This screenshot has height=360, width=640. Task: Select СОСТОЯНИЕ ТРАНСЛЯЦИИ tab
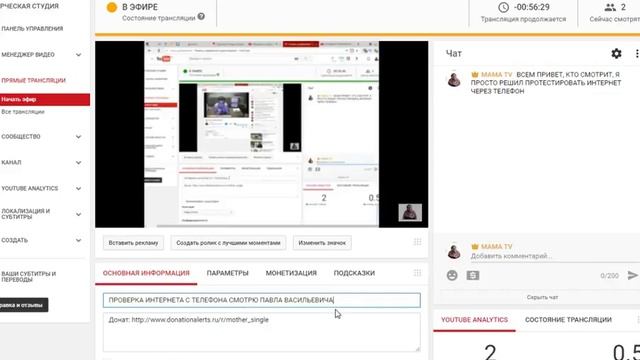568,320
